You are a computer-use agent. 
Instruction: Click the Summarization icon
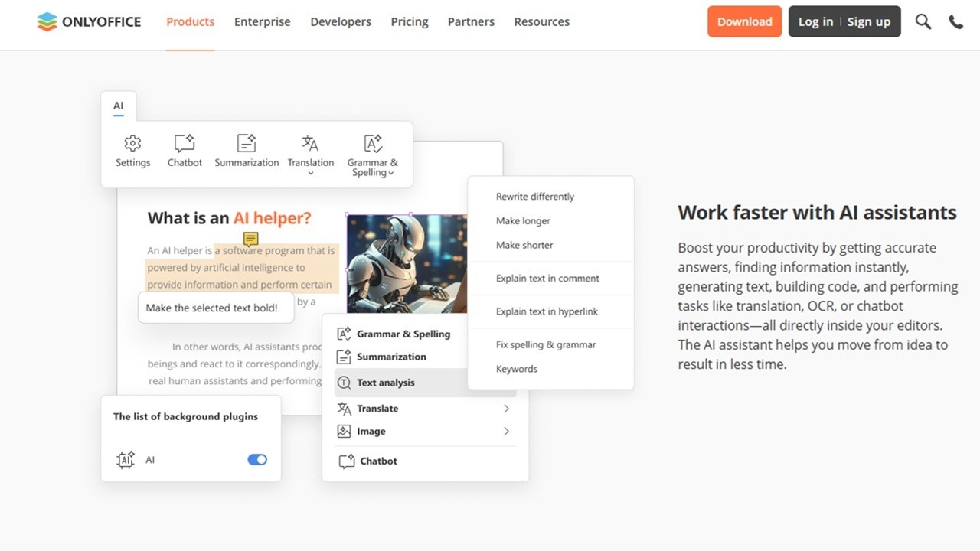[246, 144]
